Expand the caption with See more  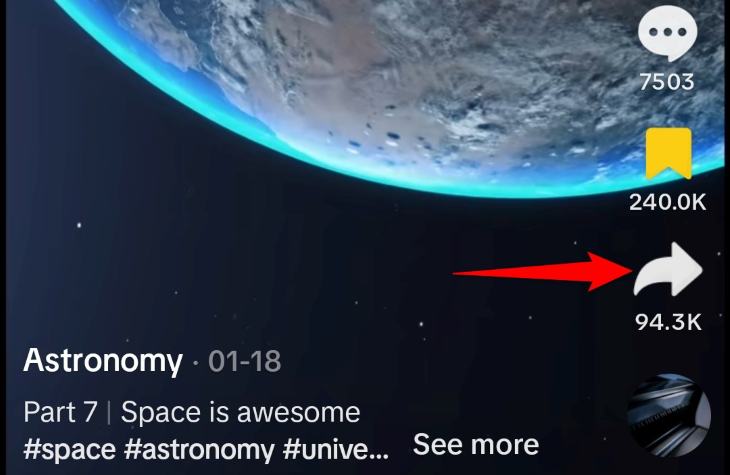coord(476,444)
